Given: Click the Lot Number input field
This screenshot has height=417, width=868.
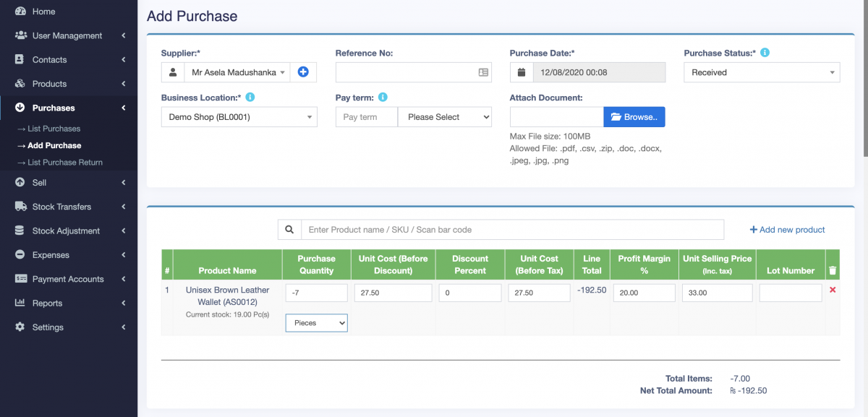Looking at the screenshot, I should [791, 293].
